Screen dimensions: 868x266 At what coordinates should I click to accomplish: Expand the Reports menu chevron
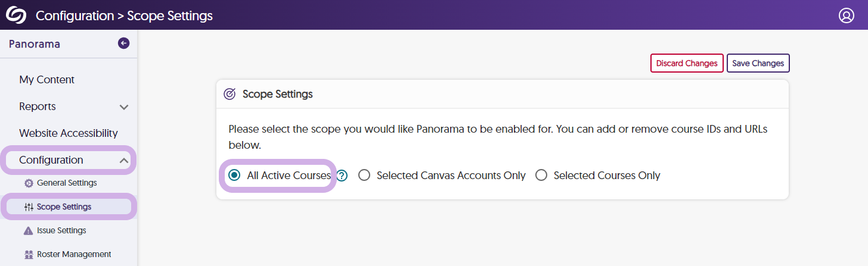tap(124, 107)
